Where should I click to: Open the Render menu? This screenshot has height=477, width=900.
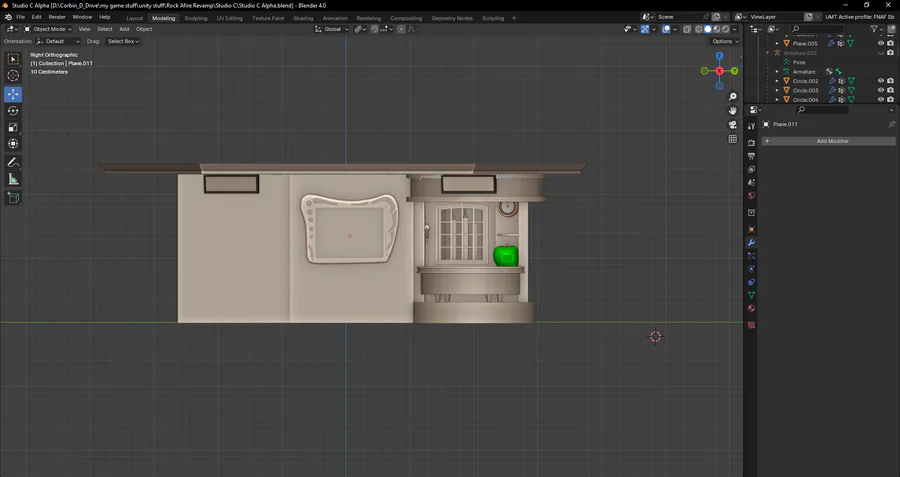pos(57,17)
